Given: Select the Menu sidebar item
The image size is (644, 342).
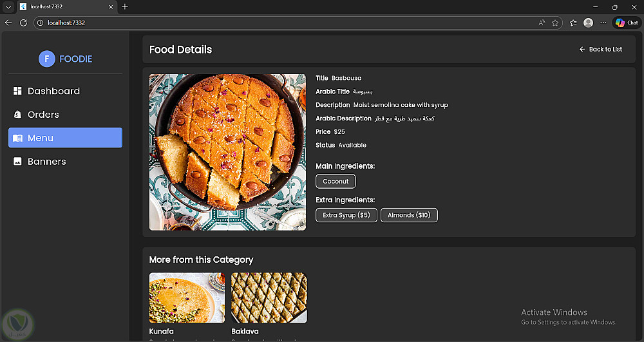Looking at the screenshot, I should pyautogui.click(x=65, y=138).
